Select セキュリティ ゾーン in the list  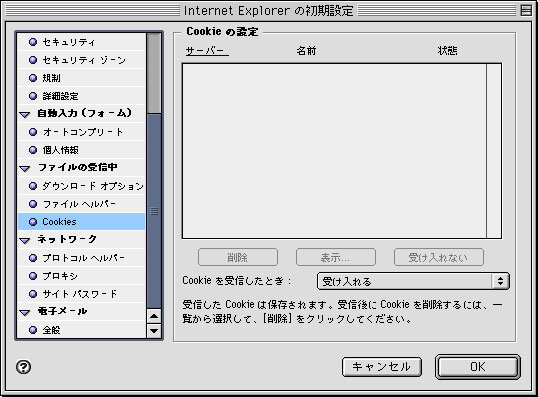click(x=82, y=60)
